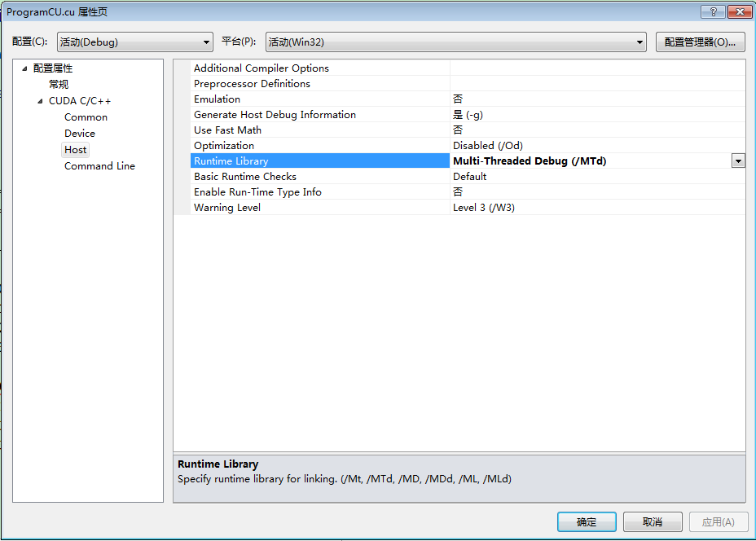Click the Run-Time Type Info value 否
Image resolution: width=756 pixels, height=541 pixels.
click(458, 191)
